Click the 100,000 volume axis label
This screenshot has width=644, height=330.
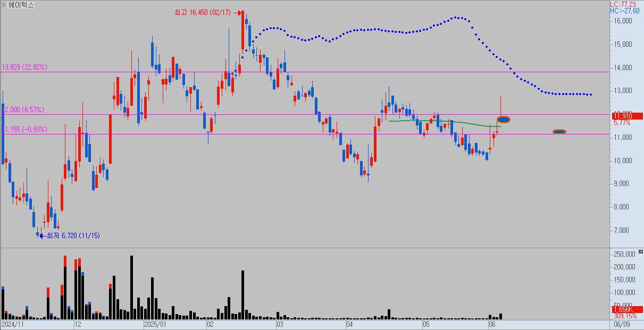pos(624,293)
